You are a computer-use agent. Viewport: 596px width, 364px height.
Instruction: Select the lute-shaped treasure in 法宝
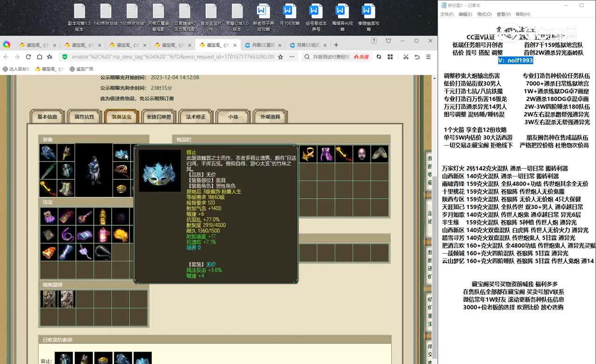click(84, 216)
